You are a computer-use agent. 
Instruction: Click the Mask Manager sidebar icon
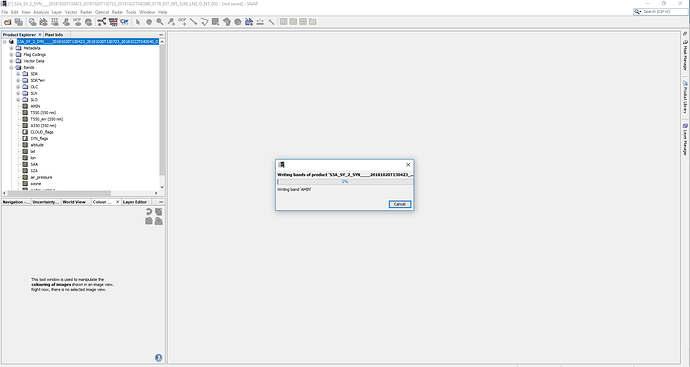pyautogui.click(x=685, y=54)
